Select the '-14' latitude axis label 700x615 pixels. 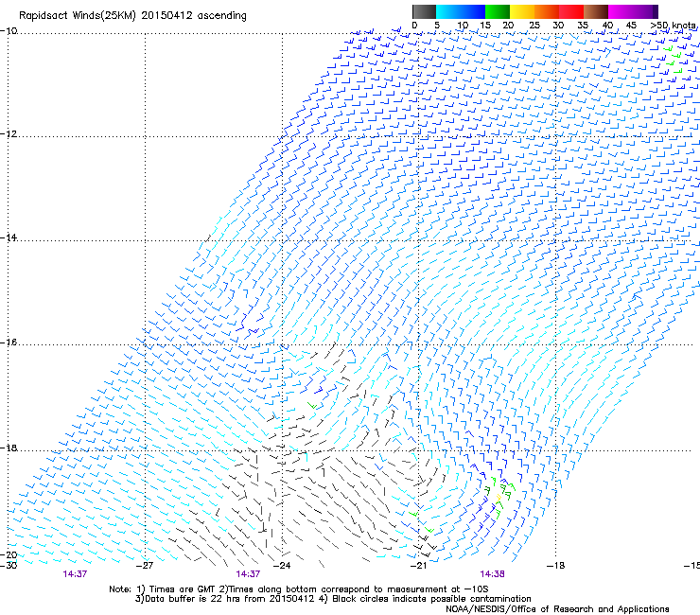(x=9, y=237)
